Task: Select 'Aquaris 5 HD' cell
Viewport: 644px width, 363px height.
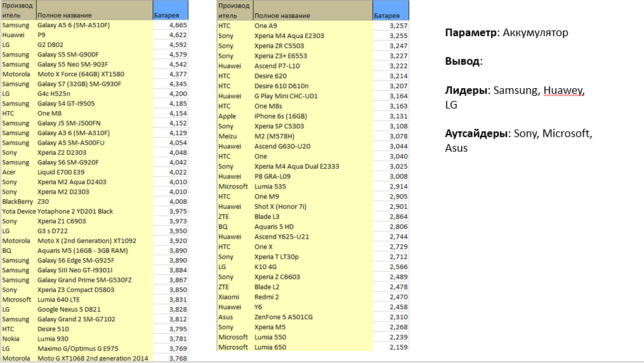Action: [x=313, y=227]
